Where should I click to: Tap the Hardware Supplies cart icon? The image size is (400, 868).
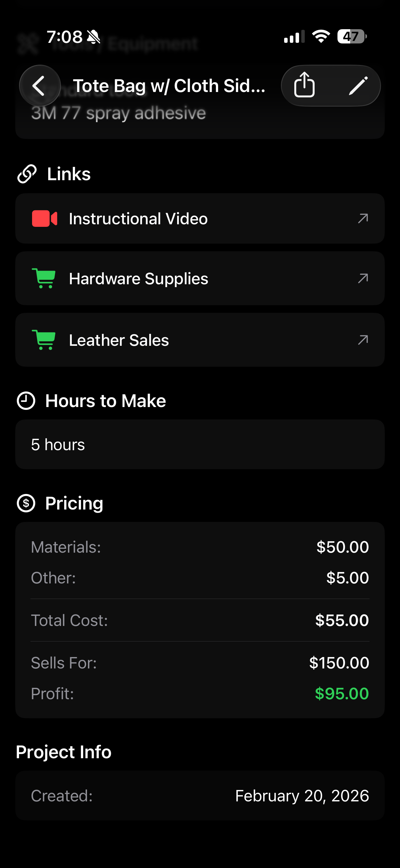click(x=44, y=278)
